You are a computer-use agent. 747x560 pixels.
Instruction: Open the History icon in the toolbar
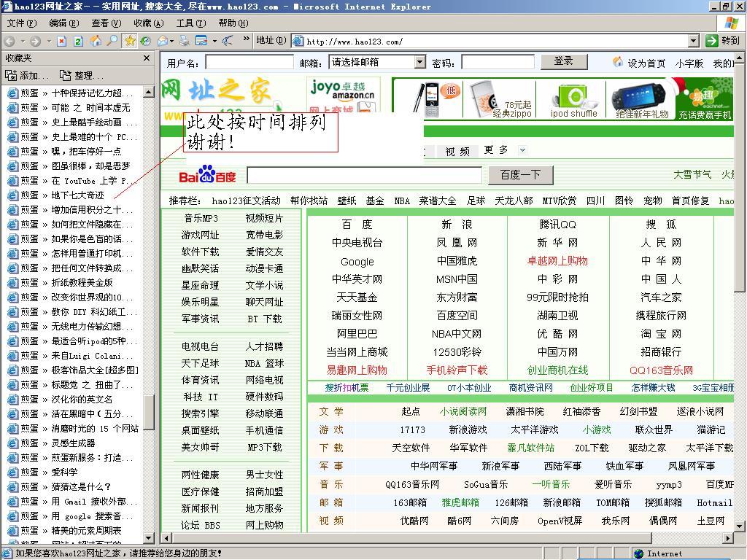point(145,41)
